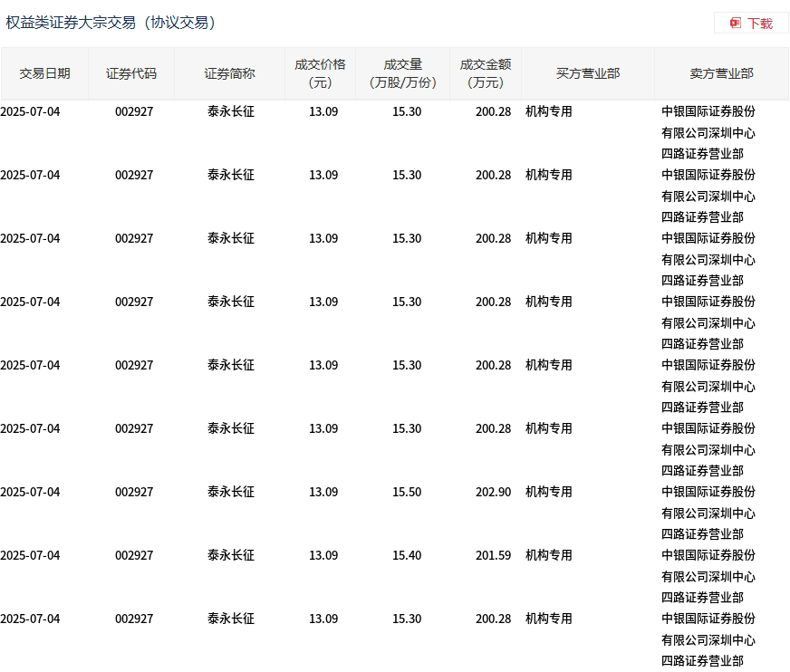Click code 002927 in the 15.50 volume row
Image resolution: width=790 pixels, height=672 pixels.
point(134,492)
